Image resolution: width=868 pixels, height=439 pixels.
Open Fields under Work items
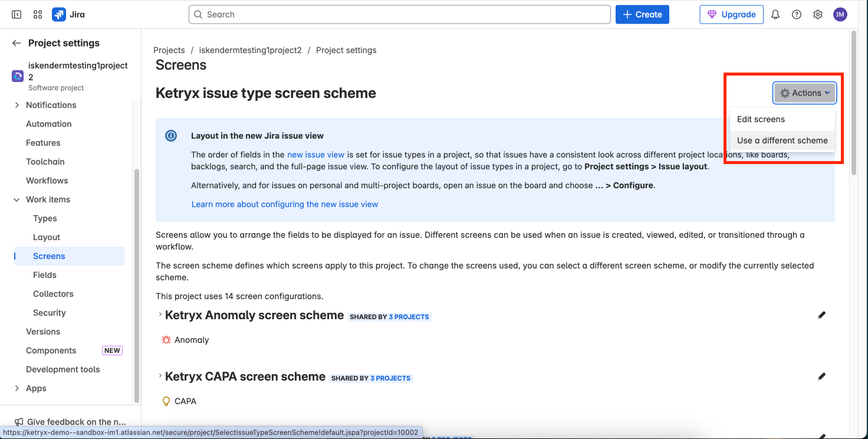point(45,275)
